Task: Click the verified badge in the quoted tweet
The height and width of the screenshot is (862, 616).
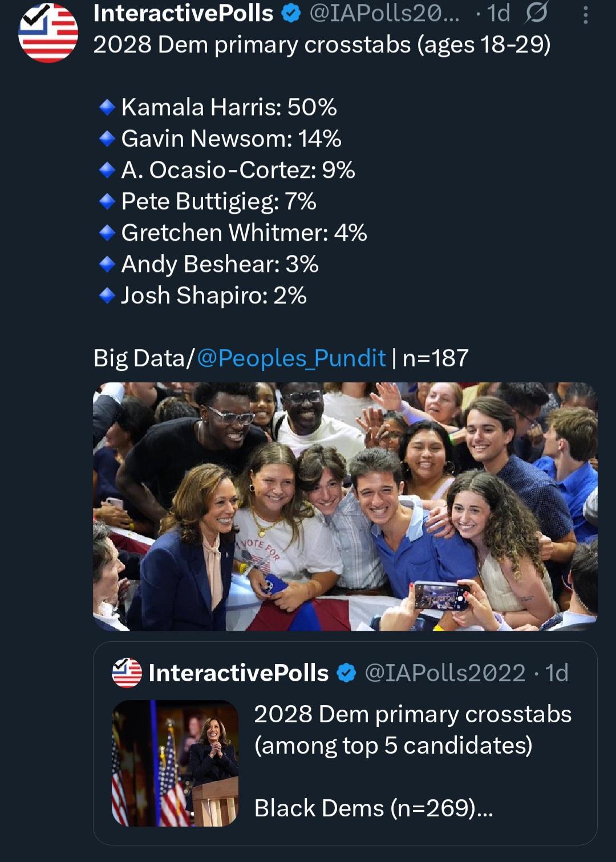Action: tap(346, 673)
